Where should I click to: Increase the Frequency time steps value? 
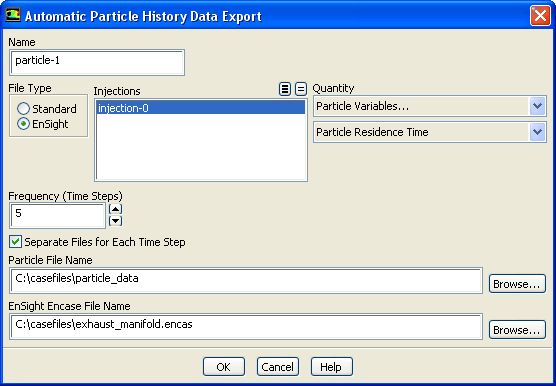(116, 209)
